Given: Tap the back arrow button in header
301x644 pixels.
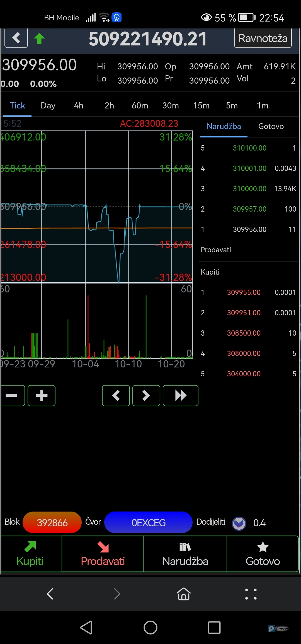Looking at the screenshot, I should coord(16,38).
